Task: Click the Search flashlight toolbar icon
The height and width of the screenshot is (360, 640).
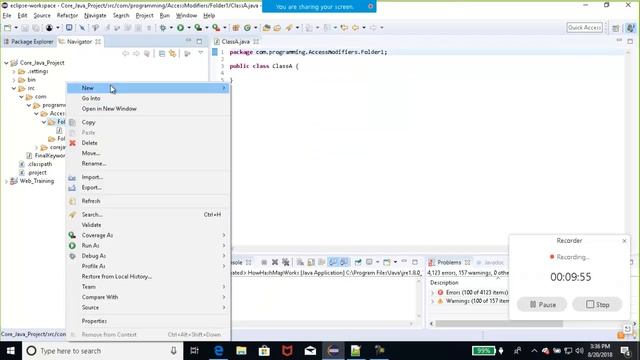Action: (x=289, y=28)
